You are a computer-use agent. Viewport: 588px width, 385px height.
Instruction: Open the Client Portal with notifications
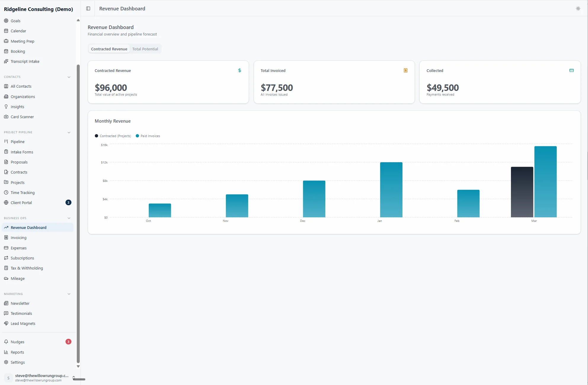coord(21,203)
